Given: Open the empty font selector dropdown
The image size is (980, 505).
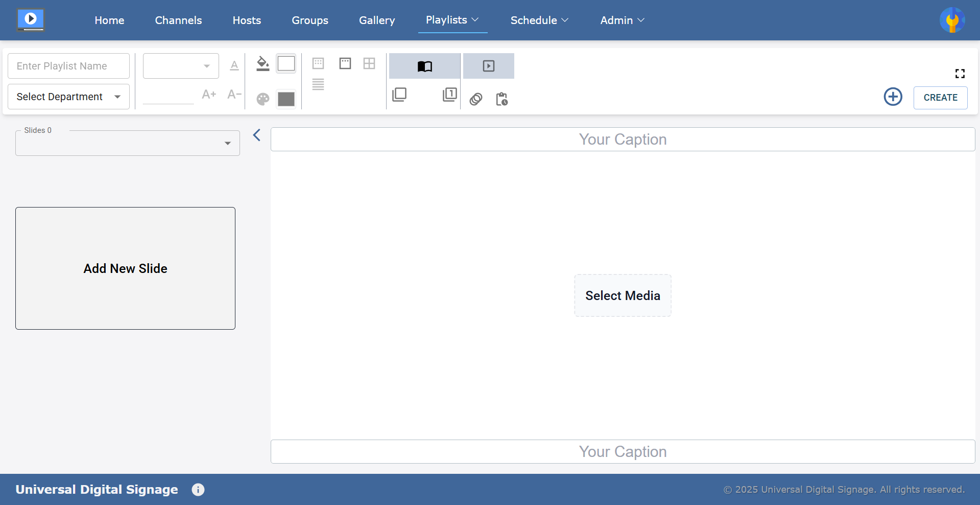Looking at the screenshot, I should point(181,66).
